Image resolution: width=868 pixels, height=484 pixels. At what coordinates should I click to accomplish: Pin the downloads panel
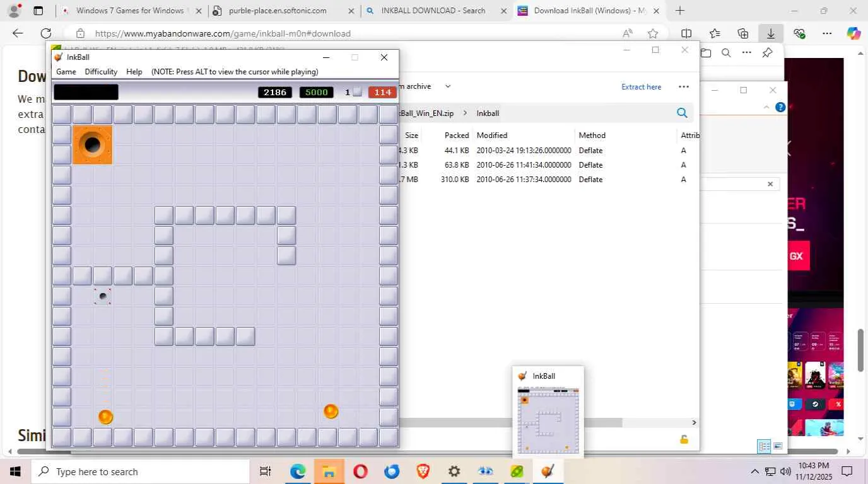[767, 53]
